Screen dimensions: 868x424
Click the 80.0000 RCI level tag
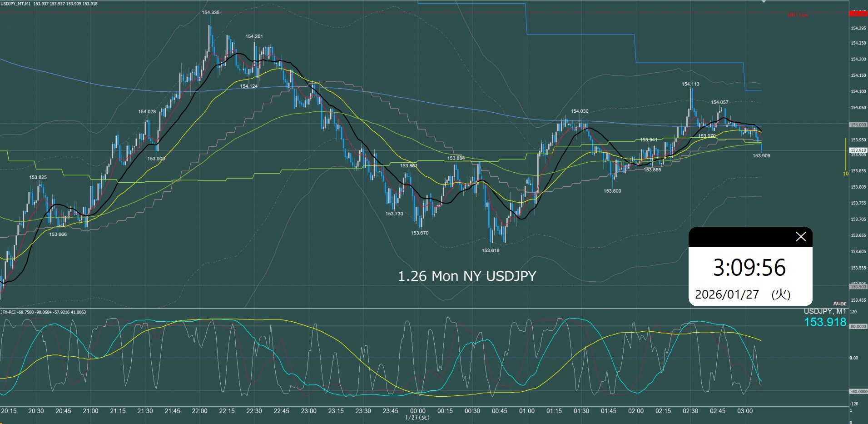click(858, 326)
